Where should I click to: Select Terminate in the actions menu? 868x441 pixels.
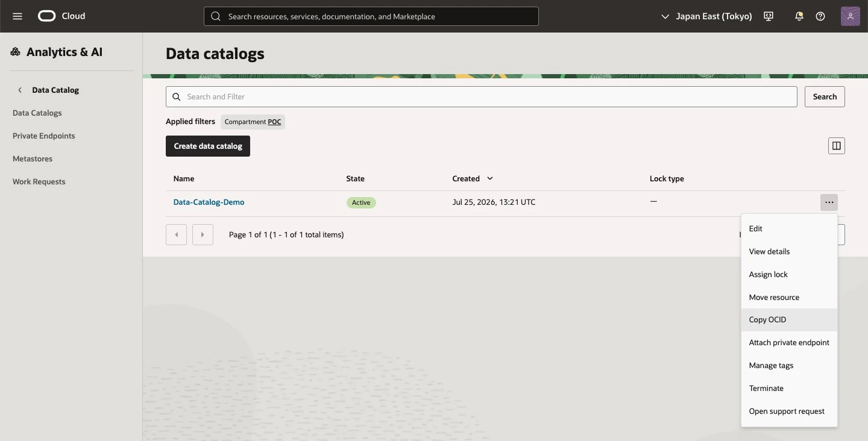pos(789,389)
